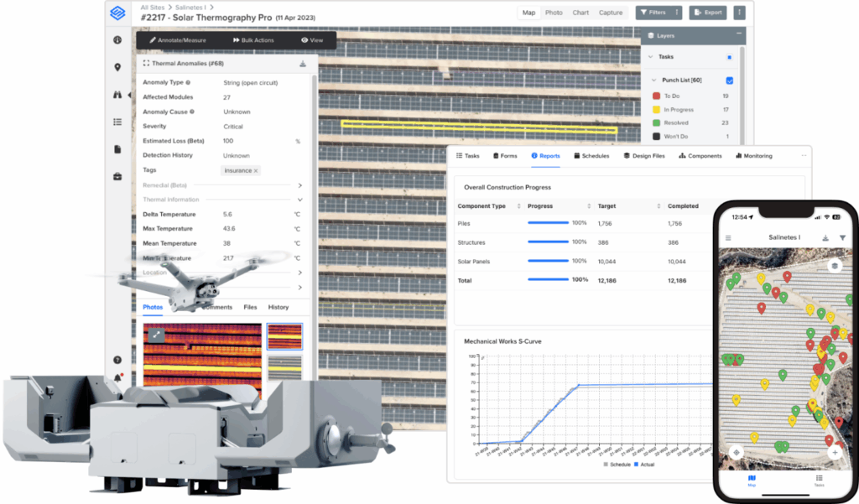Collapse the left sidebar arrow near binoculars
859x504 pixels.
(130, 95)
